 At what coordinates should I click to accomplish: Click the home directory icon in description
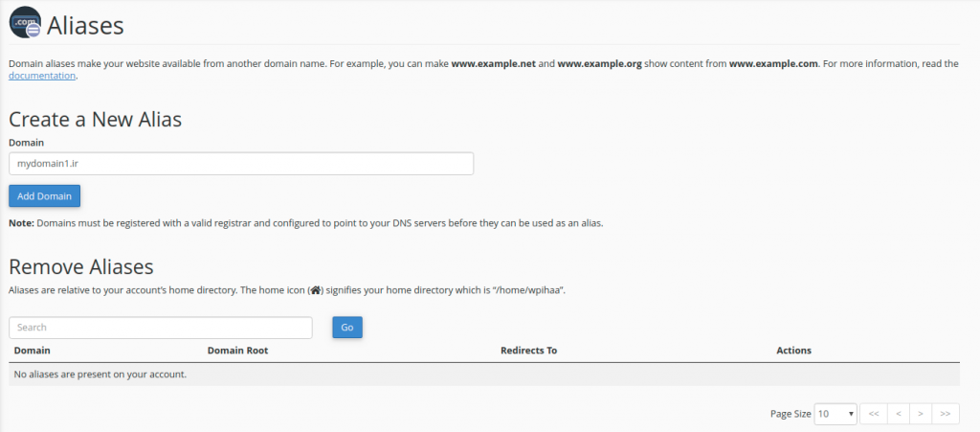tap(316, 290)
